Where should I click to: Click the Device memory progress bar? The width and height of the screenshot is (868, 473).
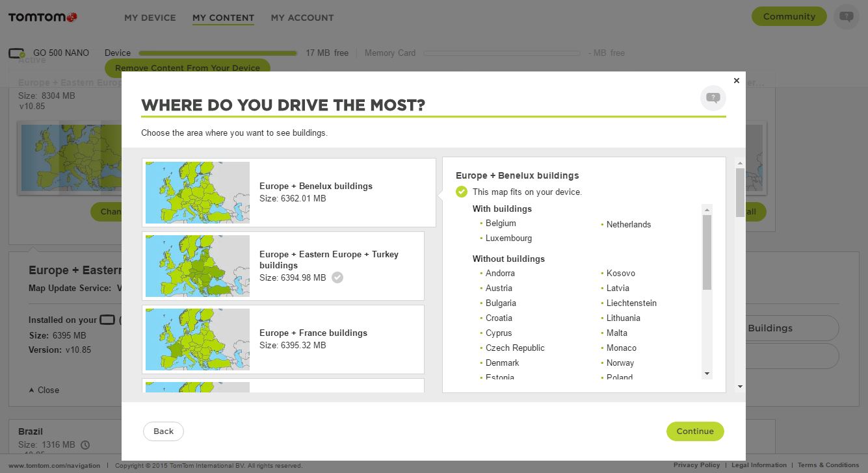pos(218,53)
